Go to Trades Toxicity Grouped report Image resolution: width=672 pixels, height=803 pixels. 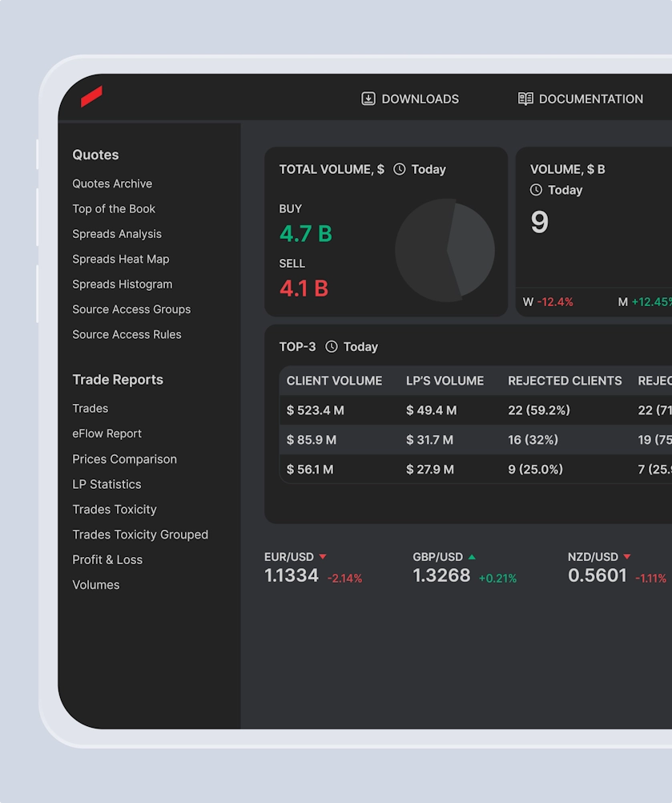(140, 535)
